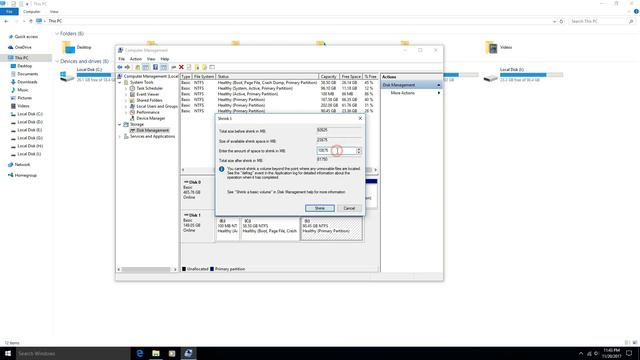The width and height of the screenshot is (640, 360).
Task: Click the blue Help icon in Computer Management toolbar
Action: point(155,67)
